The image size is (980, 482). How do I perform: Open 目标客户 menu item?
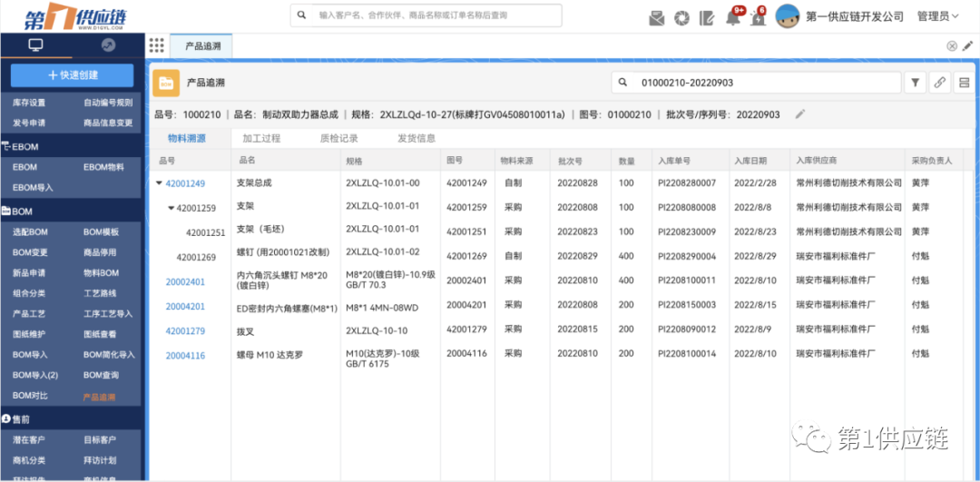pyautogui.click(x=100, y=440)
